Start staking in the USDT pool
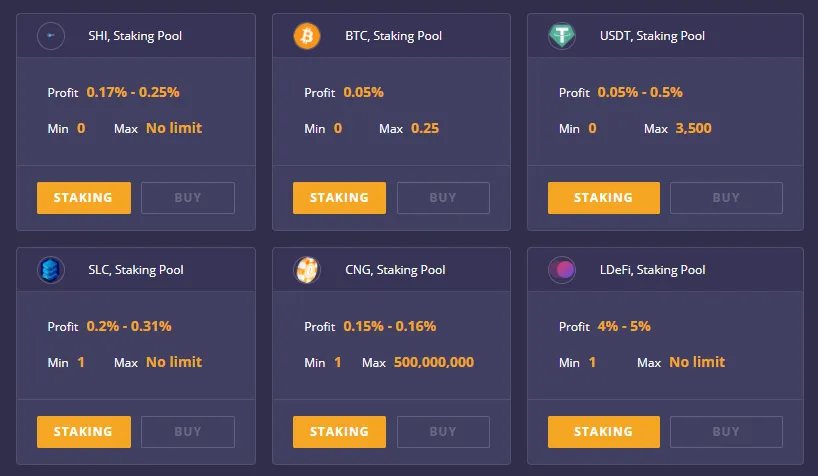The height and width of the screenshot is (476, 818). coord(604,198)
